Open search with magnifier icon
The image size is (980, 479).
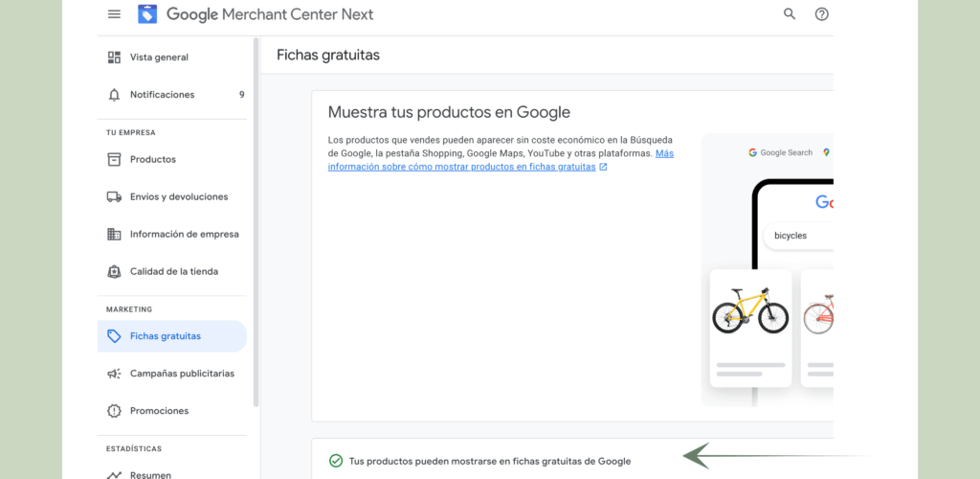click(x=790, y=13)
